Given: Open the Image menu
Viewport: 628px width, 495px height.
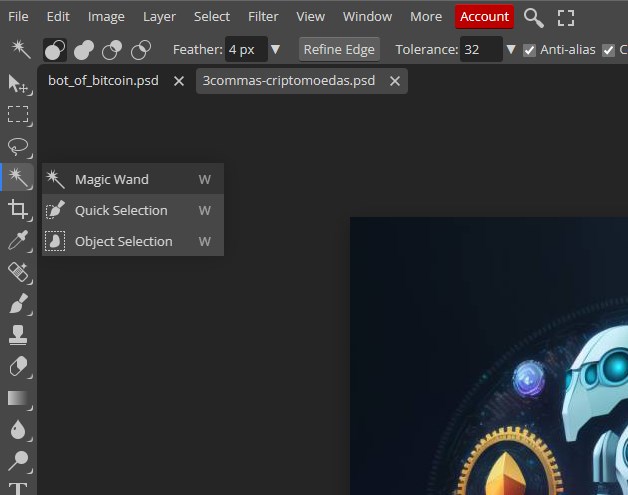Looking at the screenshot, I should point(106,16).
